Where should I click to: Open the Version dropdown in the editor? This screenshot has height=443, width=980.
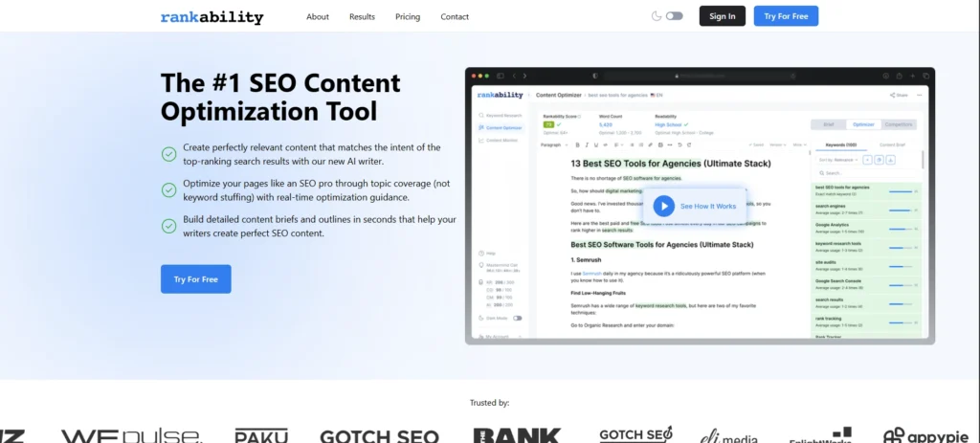tap(778, 145)
